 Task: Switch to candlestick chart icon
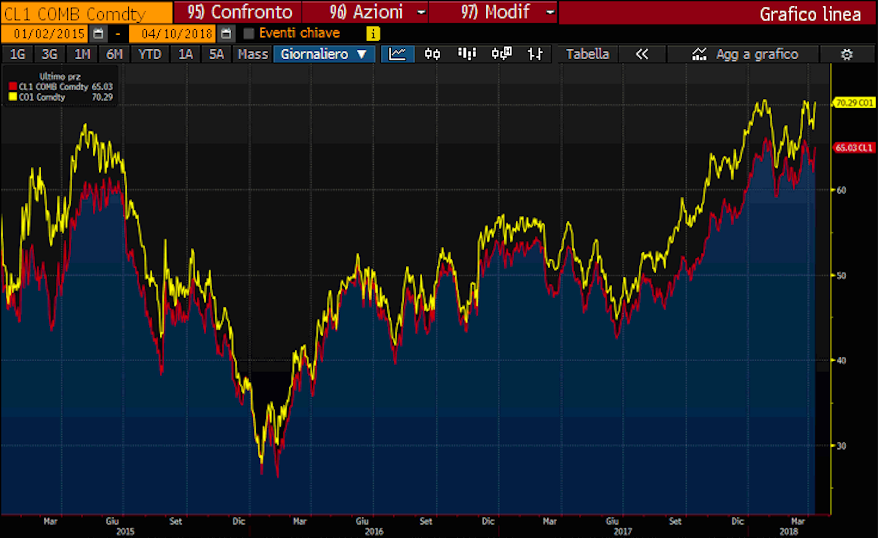pos(433,54)
